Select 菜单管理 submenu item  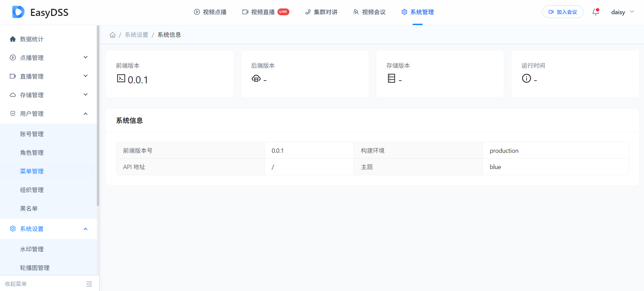tap(48, 171)
